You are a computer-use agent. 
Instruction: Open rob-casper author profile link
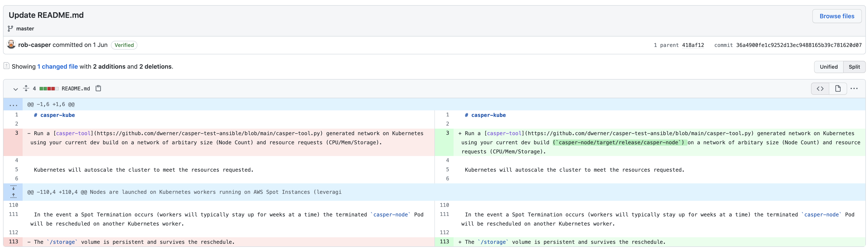34,45
